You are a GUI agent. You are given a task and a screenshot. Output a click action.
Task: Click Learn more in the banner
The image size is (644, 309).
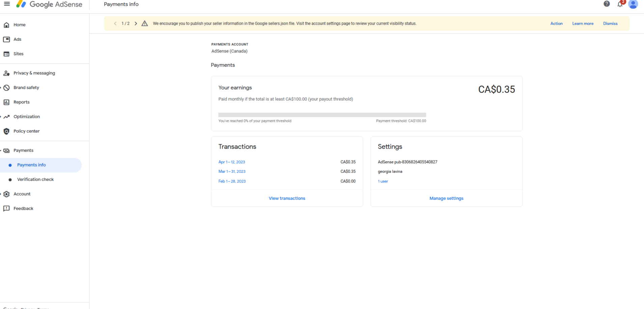tap(583, 24)
